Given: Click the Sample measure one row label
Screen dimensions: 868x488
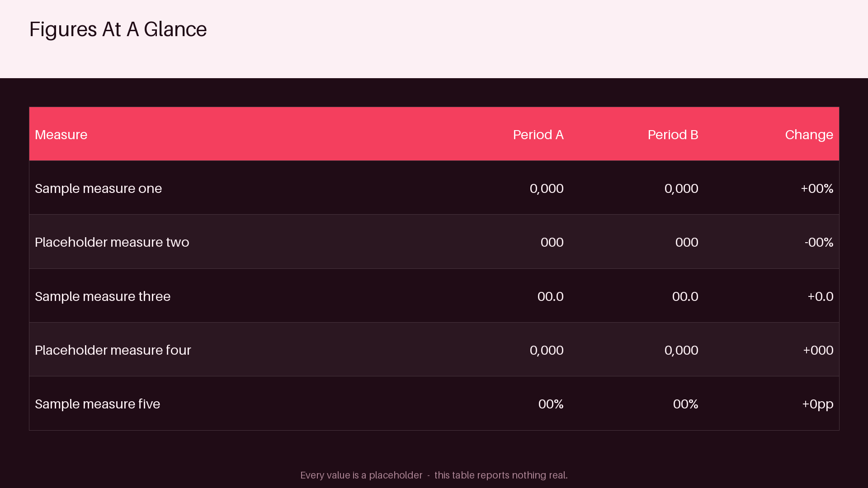Looking at the screenshot, I should 98,188.
